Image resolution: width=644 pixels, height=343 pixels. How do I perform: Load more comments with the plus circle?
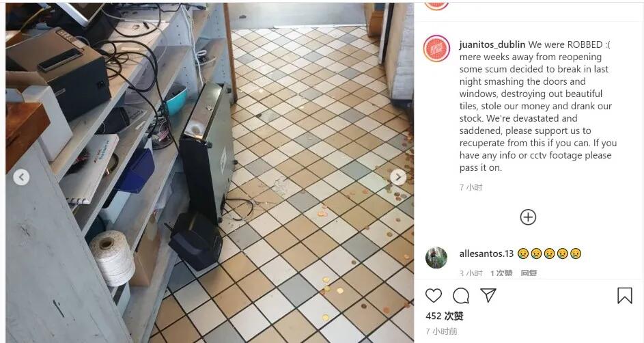(x=528, y=217)
